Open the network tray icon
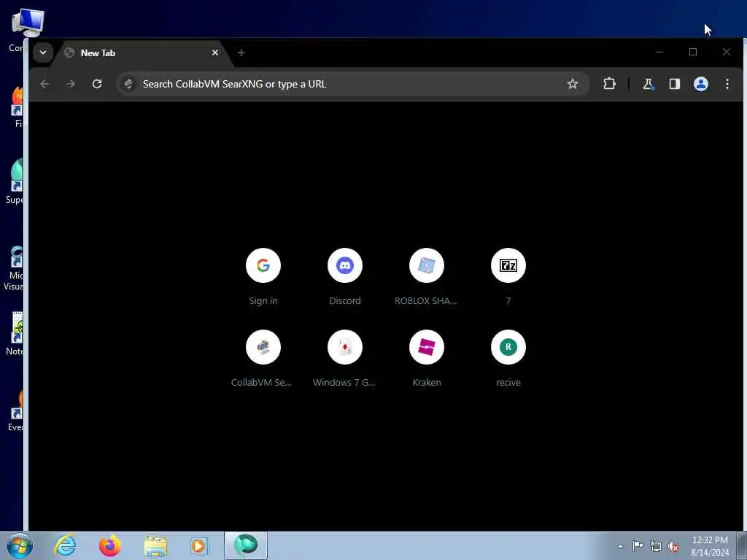Image resolution: width=747 pixels, height=560 pixels. (x=656, y=546)
